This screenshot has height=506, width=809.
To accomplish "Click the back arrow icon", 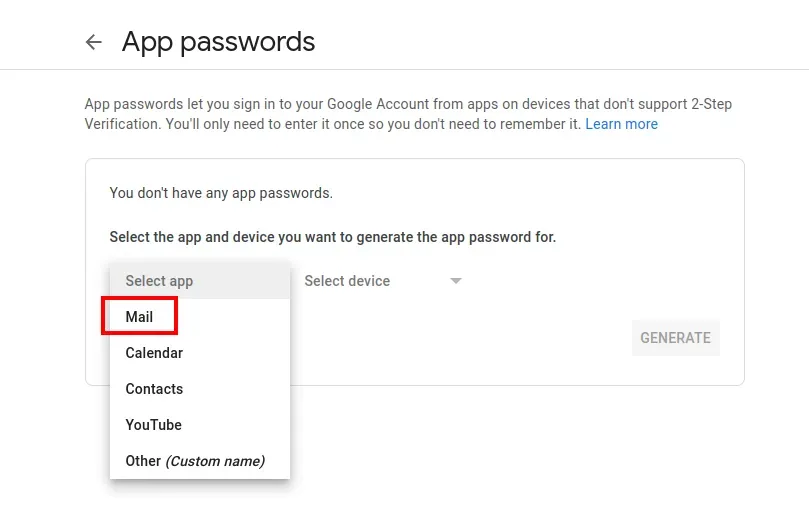I will pyautogui.click(x=94, y=42).
